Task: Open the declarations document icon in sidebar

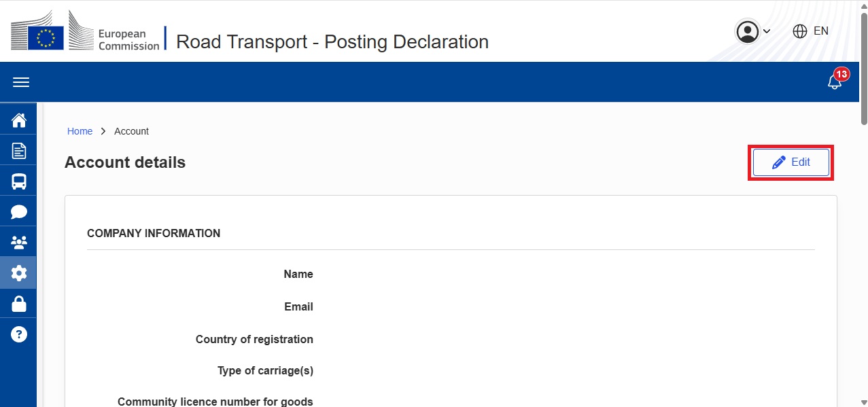Action: point(19,151)
